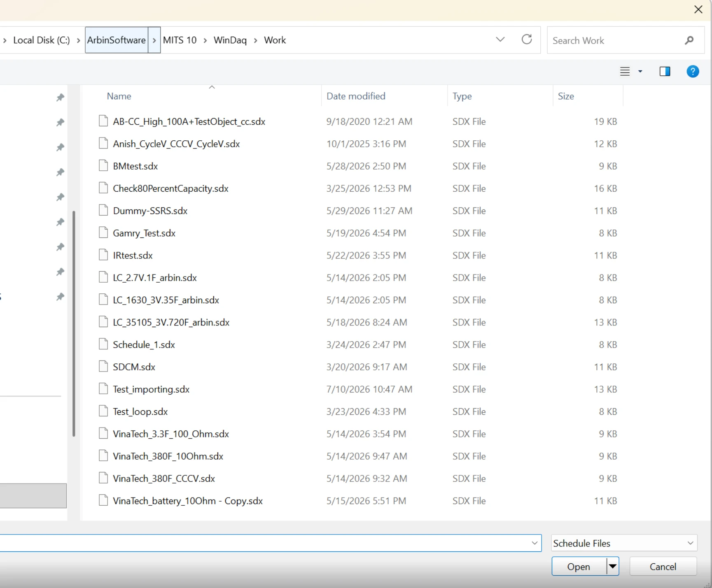
Task: Click file icon of Schedule_1.sdx
Action: 103,344
